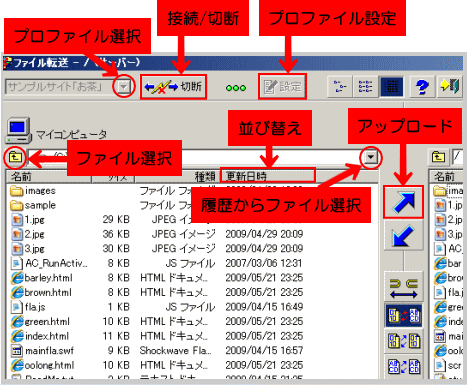Click the three green connection status dots
This screenshot has height=385, width=467.
pos(236,88)
